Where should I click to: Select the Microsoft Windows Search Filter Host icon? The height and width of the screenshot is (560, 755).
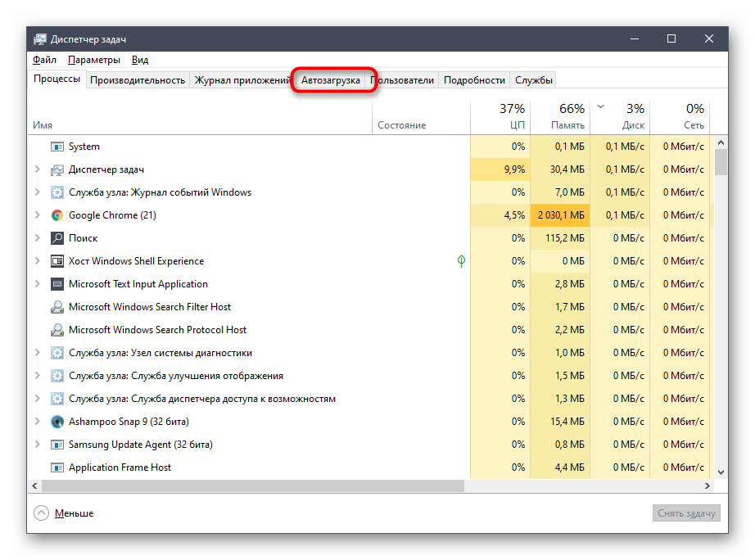tap(57, 307)
